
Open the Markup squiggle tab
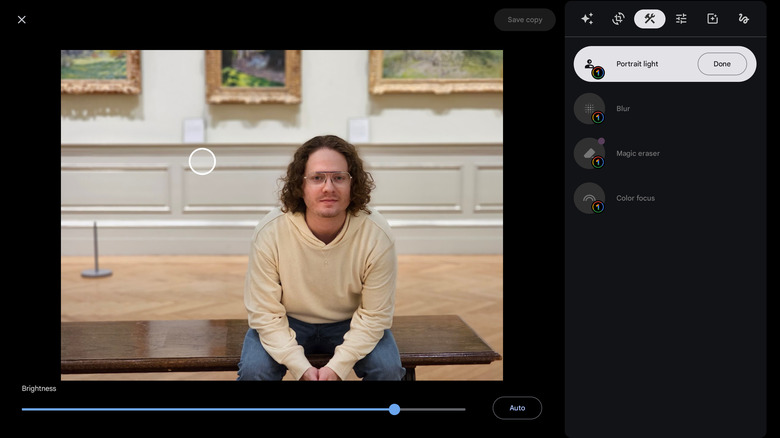(x=744, y=19)
